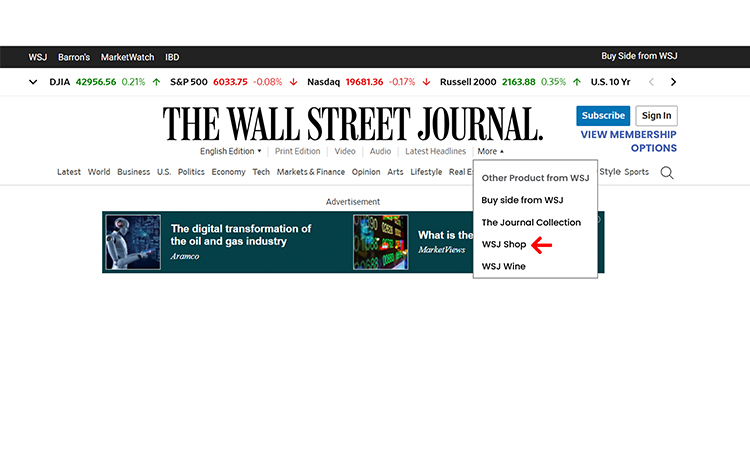Open the search magnifier icon
750x450 pixels.
pos(667,173)
